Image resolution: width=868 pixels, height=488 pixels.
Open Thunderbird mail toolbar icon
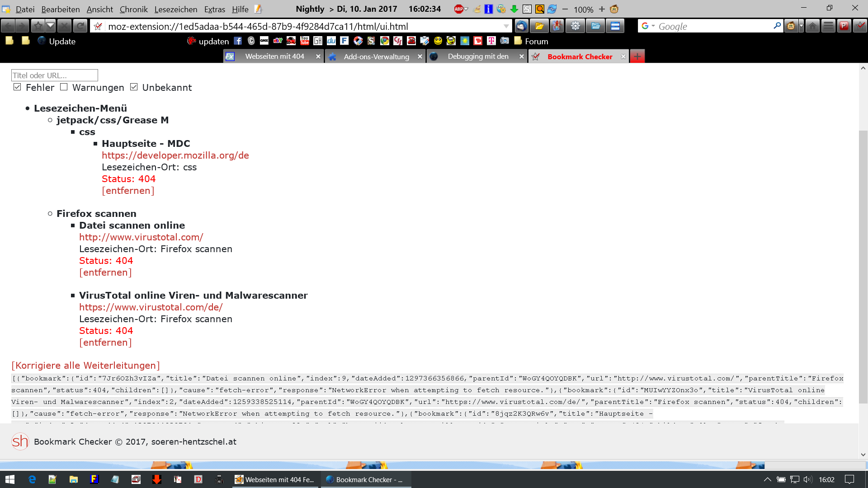pos(521,26)
